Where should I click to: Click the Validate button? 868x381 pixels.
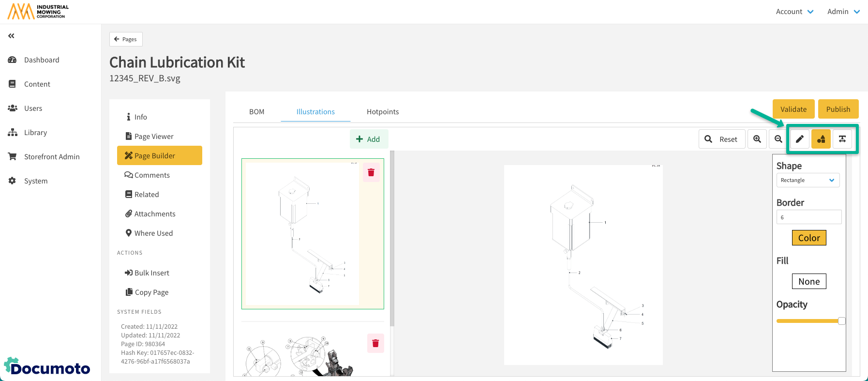(x=793, y=109)
